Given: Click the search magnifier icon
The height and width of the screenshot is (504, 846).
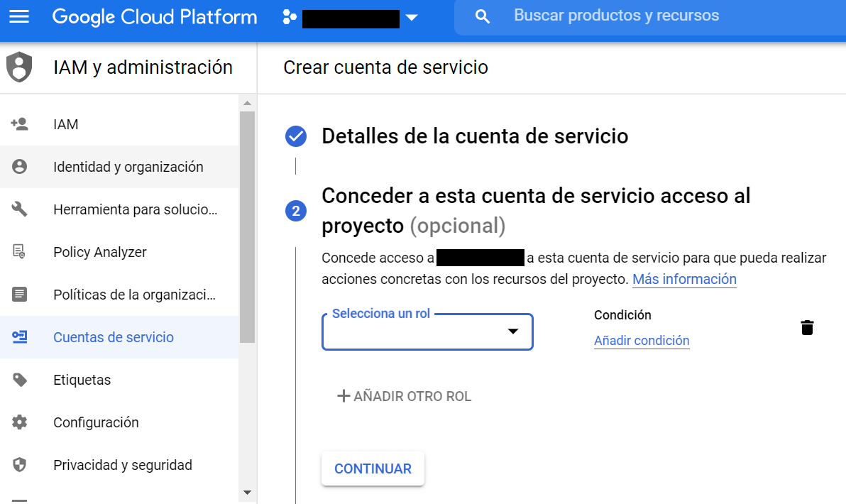Looking at the screenshot, I should coord(483,17).
